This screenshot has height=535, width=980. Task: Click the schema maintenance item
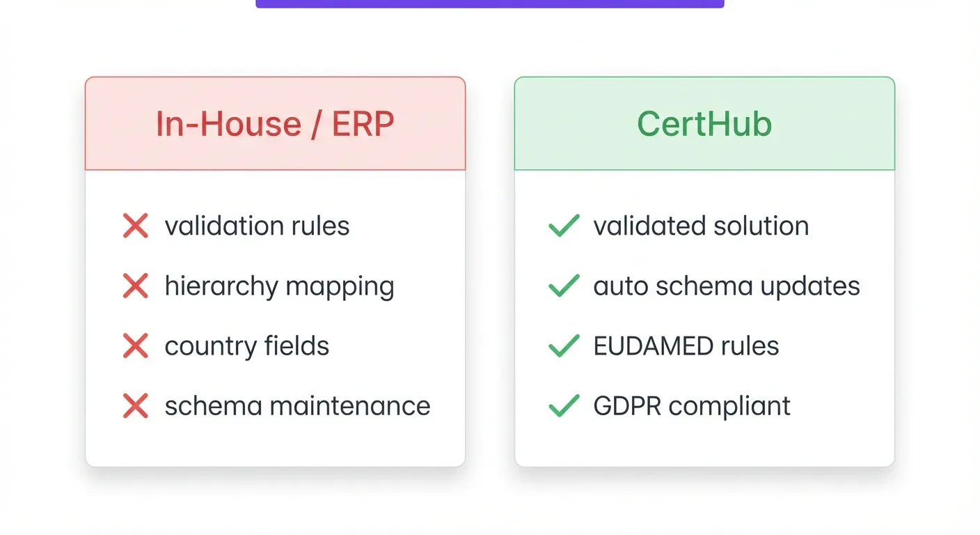click(x=297, y=405)
